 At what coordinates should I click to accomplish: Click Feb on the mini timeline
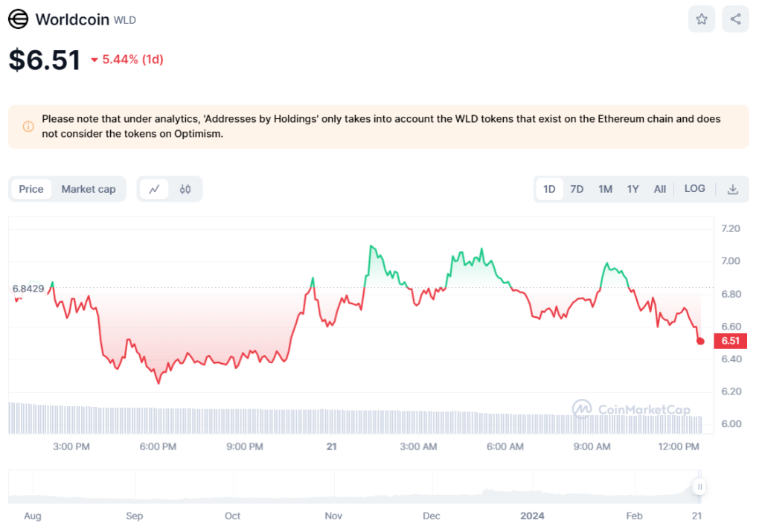[x=634, y=516]
